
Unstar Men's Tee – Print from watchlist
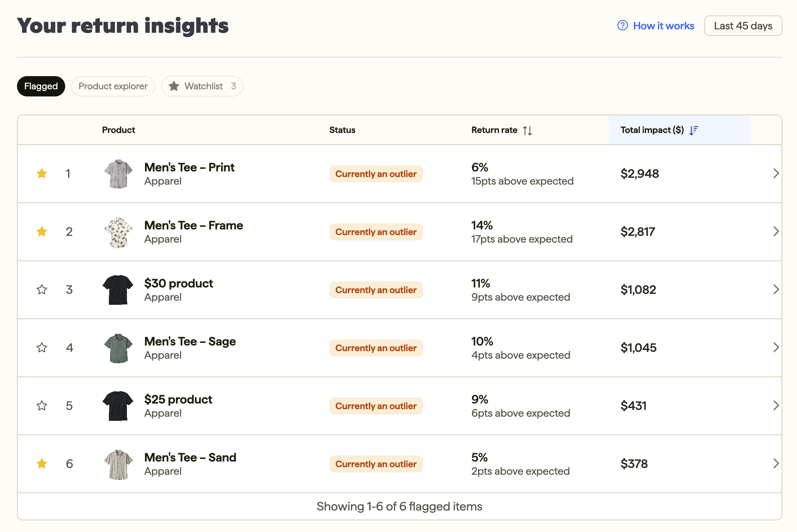coord(42,173)
